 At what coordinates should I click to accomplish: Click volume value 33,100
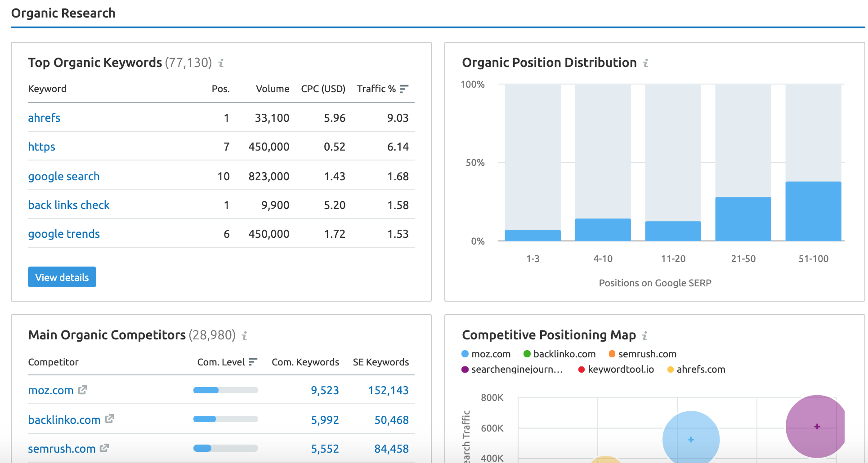point(272,118)
